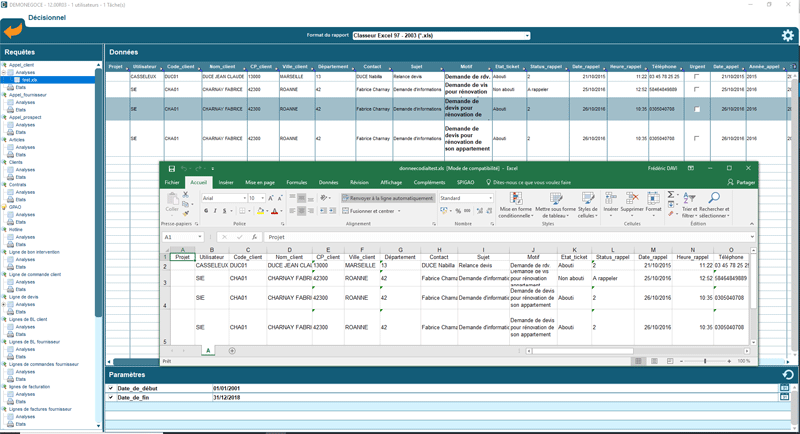Toggle the Date_de_début parameter checkbox
Image resolution: width=800 pixels, height=434 pixels.
[x=111, y=388]
